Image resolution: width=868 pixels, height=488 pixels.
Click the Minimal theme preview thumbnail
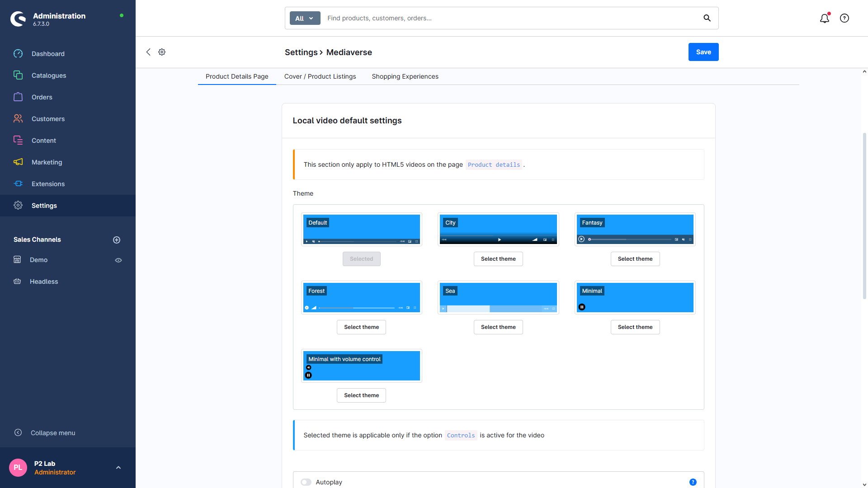(x=635, y=298)
